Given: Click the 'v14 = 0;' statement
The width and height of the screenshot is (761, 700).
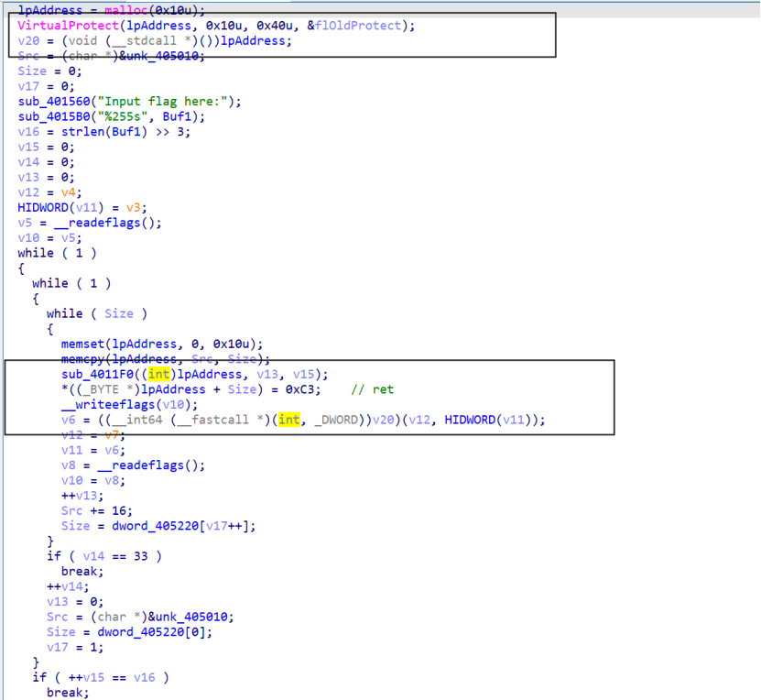Looking at the screenshot, I should click(x=46, y=162).
